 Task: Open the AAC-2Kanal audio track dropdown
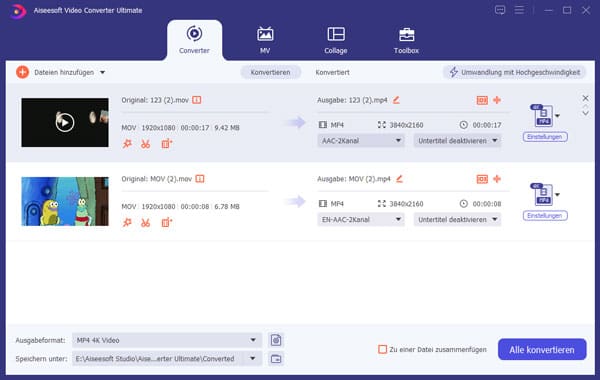coord(361,141)
